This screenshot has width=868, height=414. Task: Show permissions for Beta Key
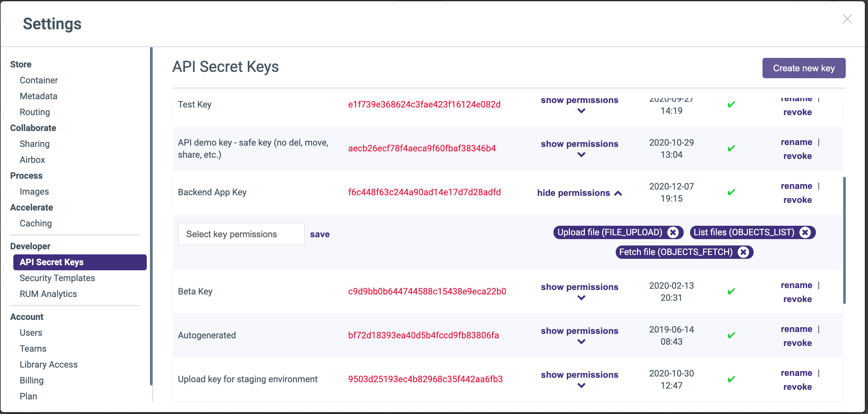[x=579, y=287]
